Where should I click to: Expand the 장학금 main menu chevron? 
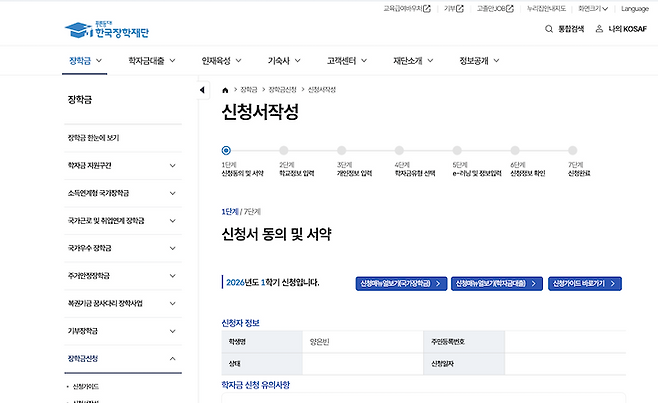pyautogui.click(x=99, y=60)
